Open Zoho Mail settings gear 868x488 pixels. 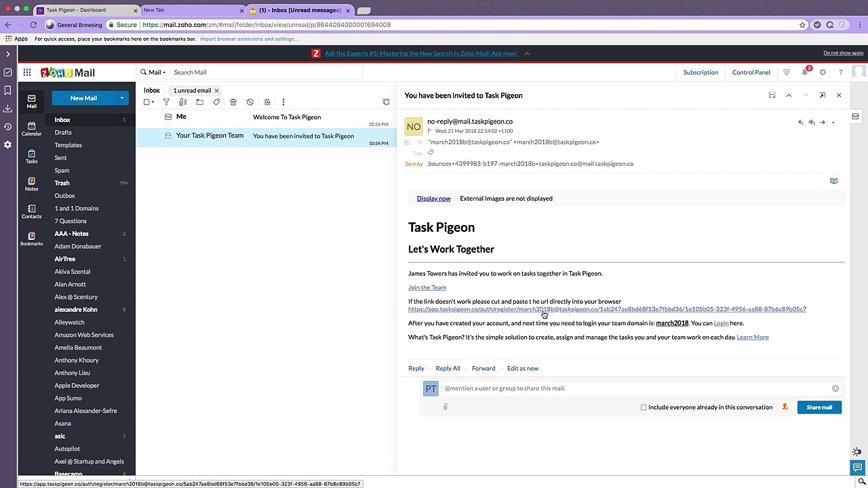[x=823, y=73]
